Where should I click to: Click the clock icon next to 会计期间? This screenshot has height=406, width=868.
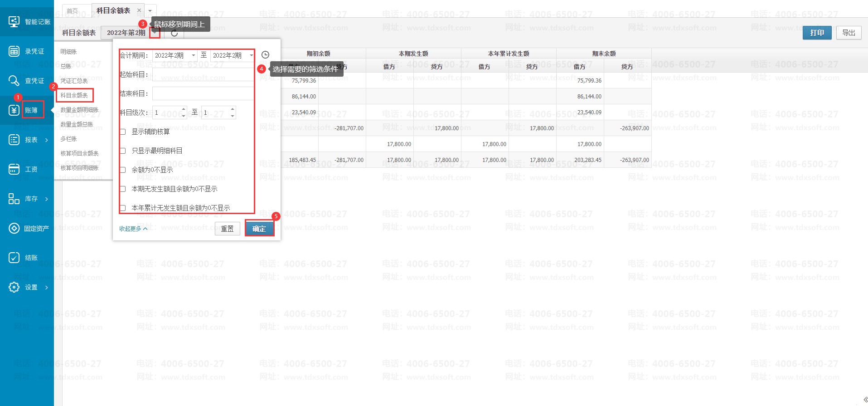[266, 55]
